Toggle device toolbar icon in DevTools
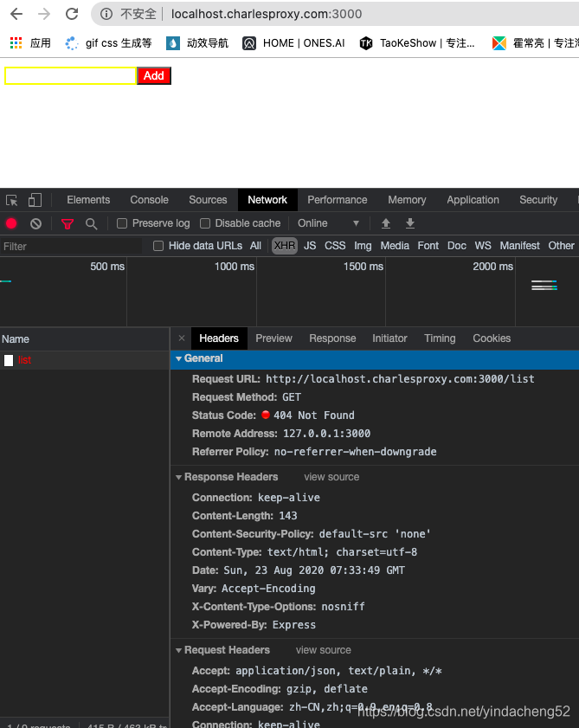579x728 pixels. coord(35,200)
